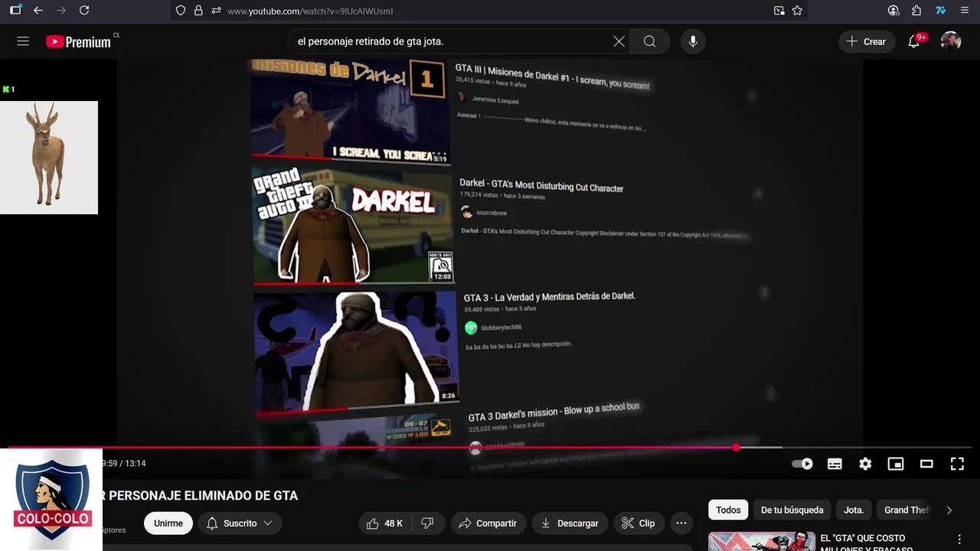Screen dimensions: 980x551
Task: Go to YouTube Premium home logo
Action: (79, 42)
